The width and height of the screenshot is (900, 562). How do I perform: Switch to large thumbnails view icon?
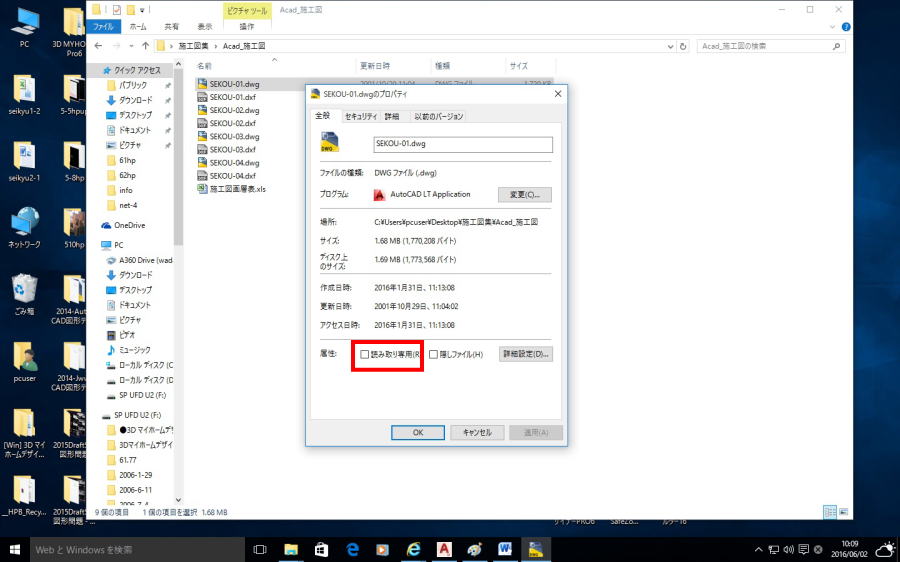843,512
